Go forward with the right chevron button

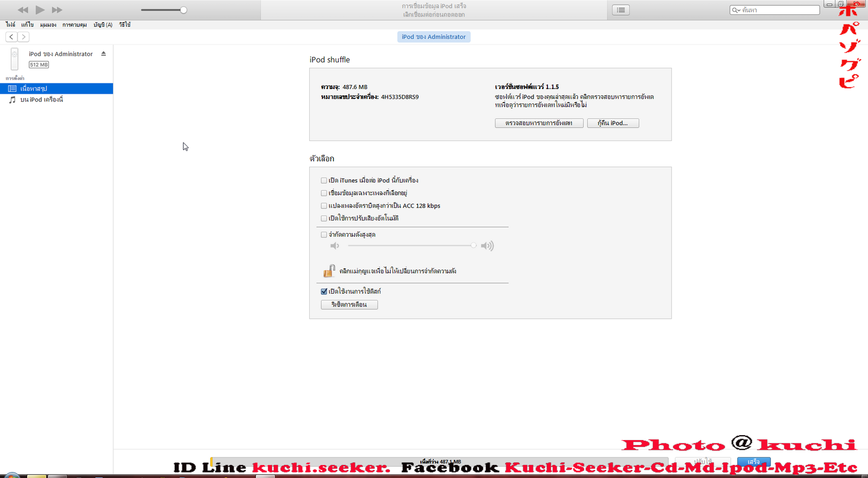point(23,37)
